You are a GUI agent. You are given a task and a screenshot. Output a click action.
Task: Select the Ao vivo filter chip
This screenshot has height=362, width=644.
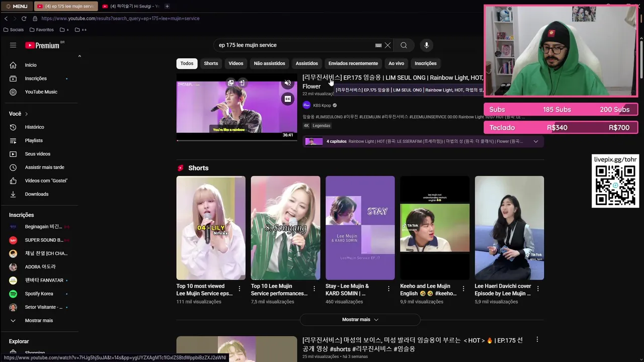396,63
